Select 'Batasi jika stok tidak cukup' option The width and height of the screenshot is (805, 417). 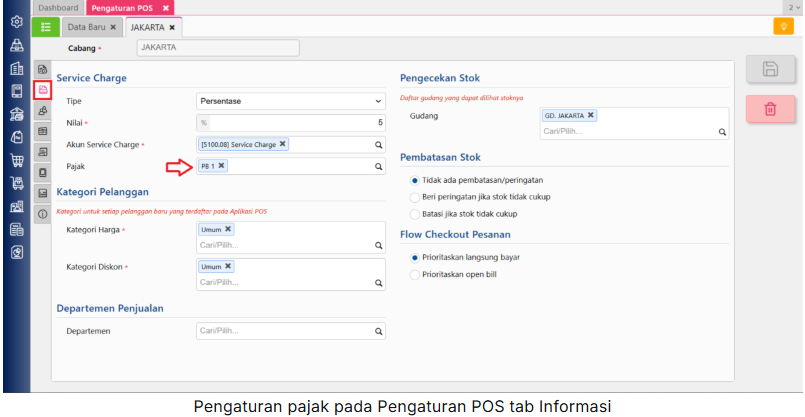pyautogui.click(x=415, y=214)
